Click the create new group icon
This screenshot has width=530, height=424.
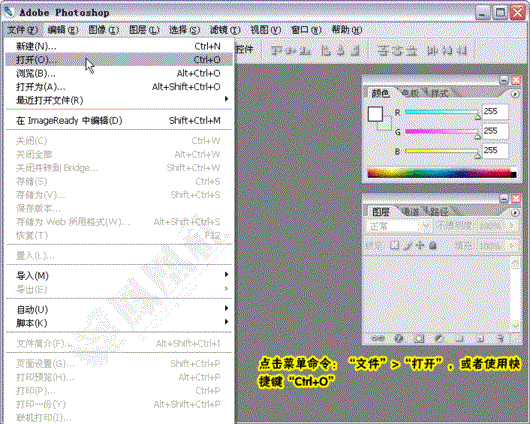click(x=459, y=338)
